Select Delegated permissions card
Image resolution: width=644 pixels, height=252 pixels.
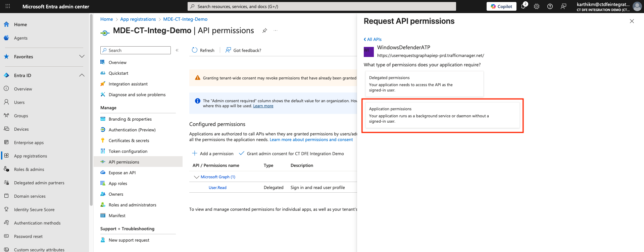tap(424, 84)
